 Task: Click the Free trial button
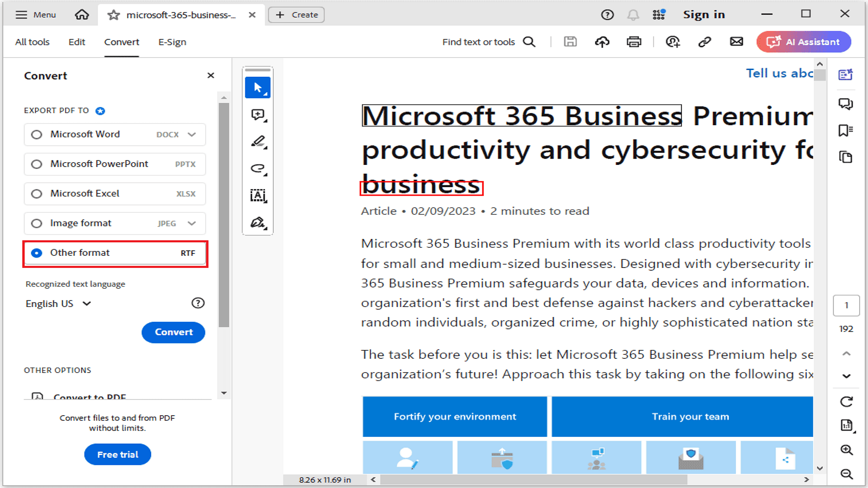click(118, 455)
